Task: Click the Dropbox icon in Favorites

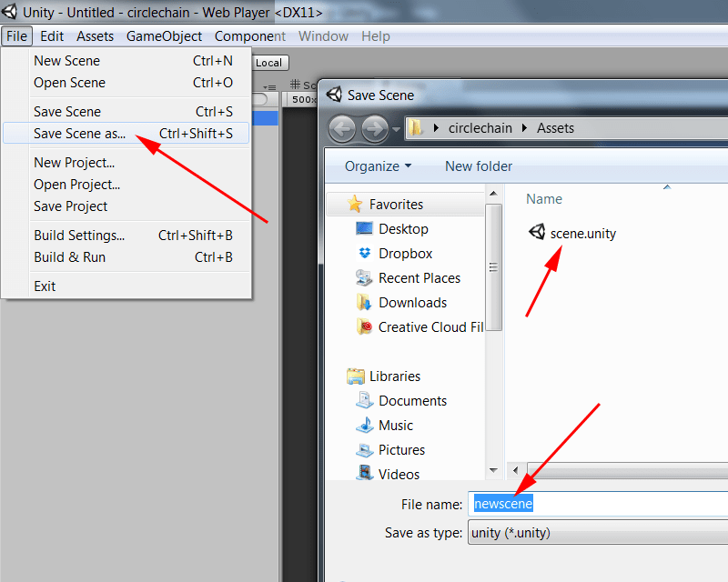Action: pyautogui.click(x=365, y=253)
